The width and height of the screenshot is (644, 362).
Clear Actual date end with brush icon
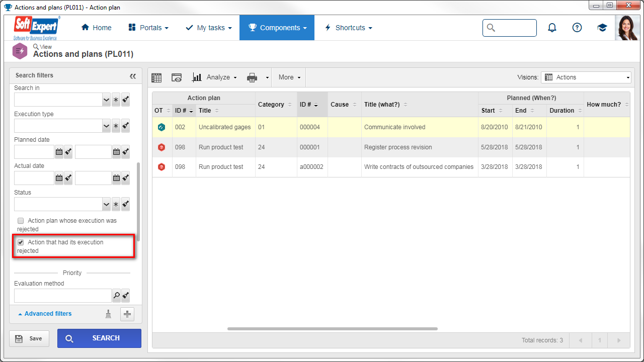(x=125, y=177)
